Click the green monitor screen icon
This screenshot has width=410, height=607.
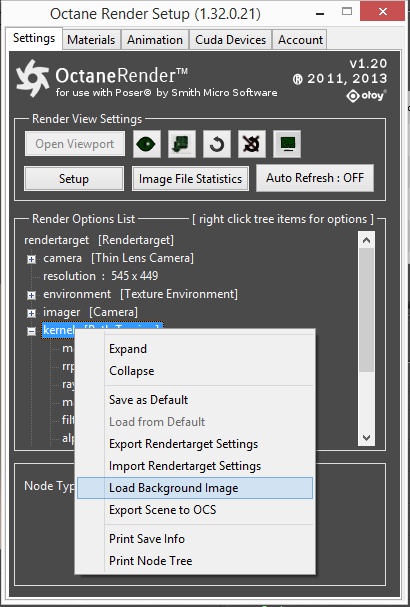coord(287,144)
